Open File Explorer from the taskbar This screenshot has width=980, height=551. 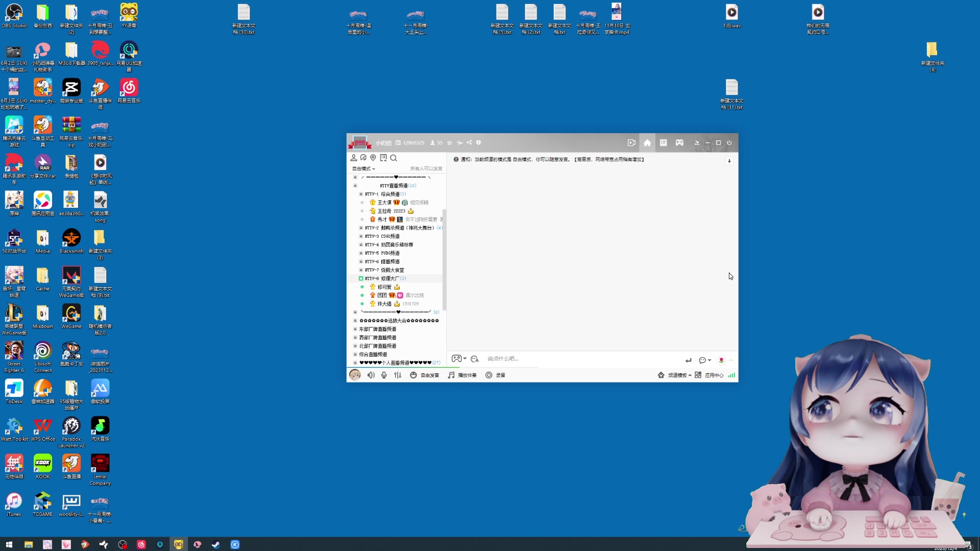click(x=29, y=544)
